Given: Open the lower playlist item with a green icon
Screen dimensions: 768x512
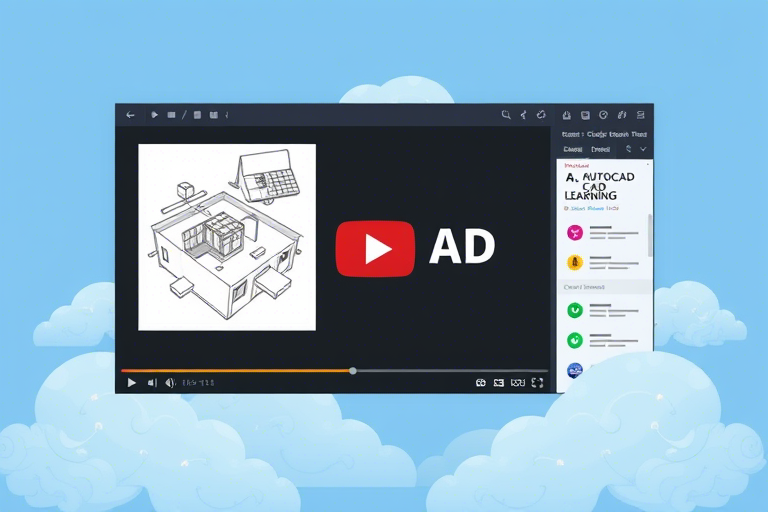Looking at the screenshot, I should [x=603, y=340].
